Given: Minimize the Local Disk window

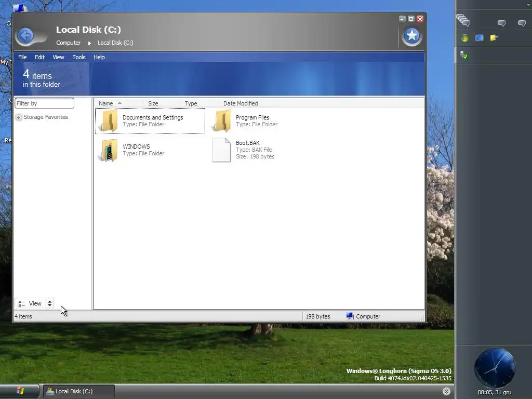Looking at the screenshot, I should 402,19.
